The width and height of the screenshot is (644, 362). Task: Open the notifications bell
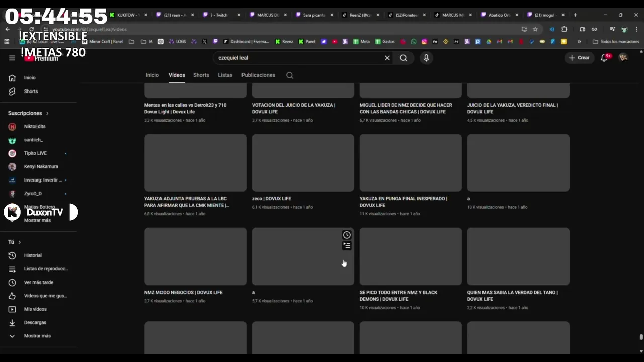(x=605, y=58)
